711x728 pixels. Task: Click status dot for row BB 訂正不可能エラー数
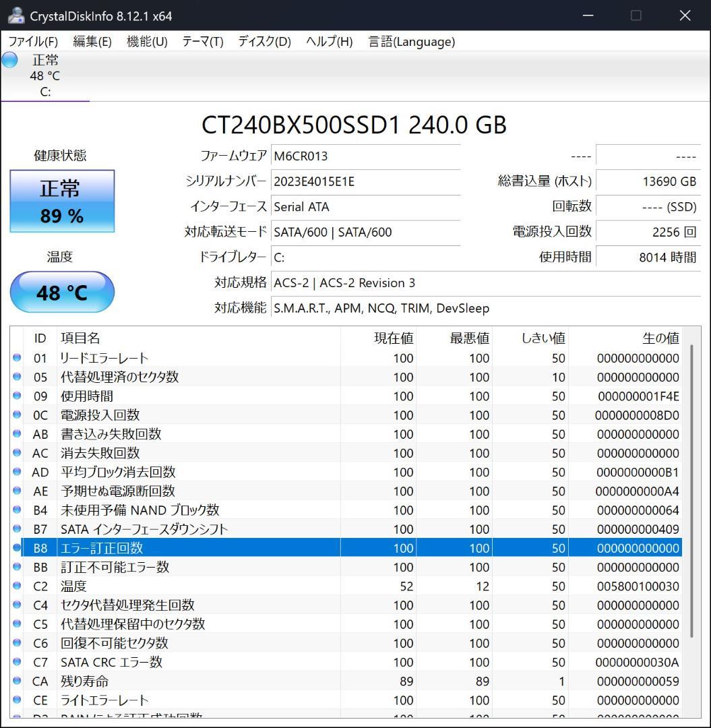pos(17,567)
